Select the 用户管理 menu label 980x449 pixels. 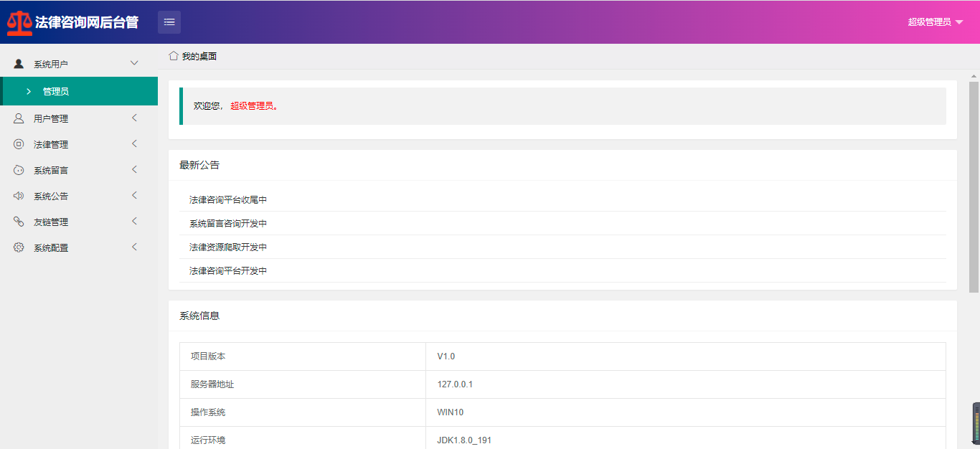pos(51,119)
